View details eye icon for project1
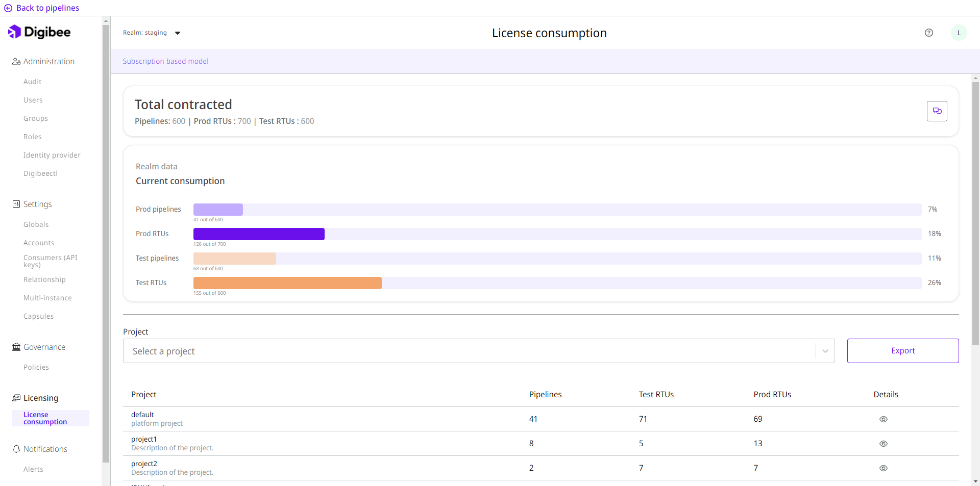980x486 pixels. click(884, 444)
